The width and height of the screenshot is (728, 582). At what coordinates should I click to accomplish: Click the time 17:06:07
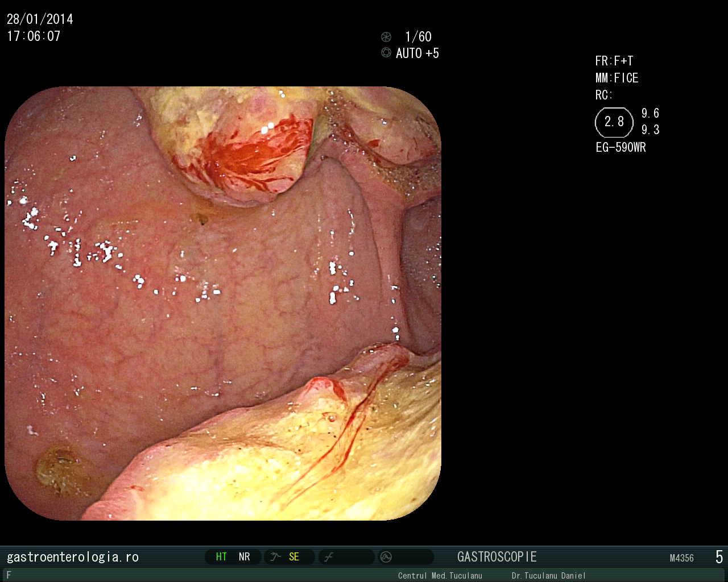(x=34, y=36)
